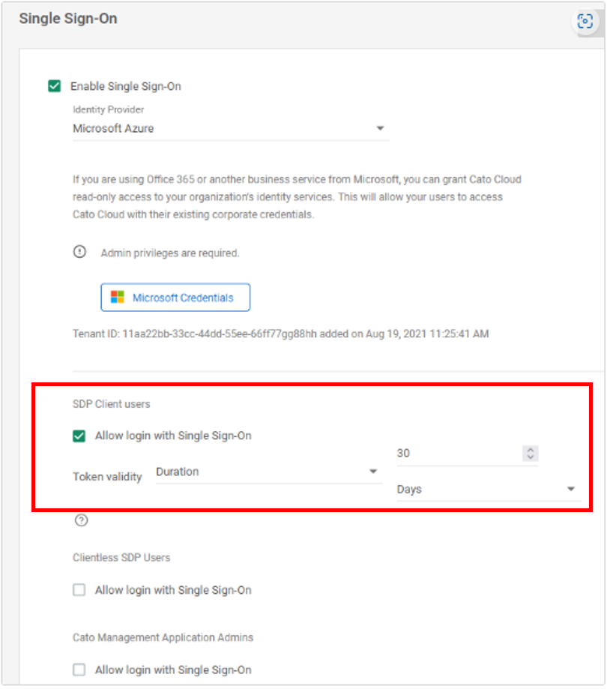Open the Identity Provider dropdown
This screenshot has height=689, width=616.
tap(231, 129)
